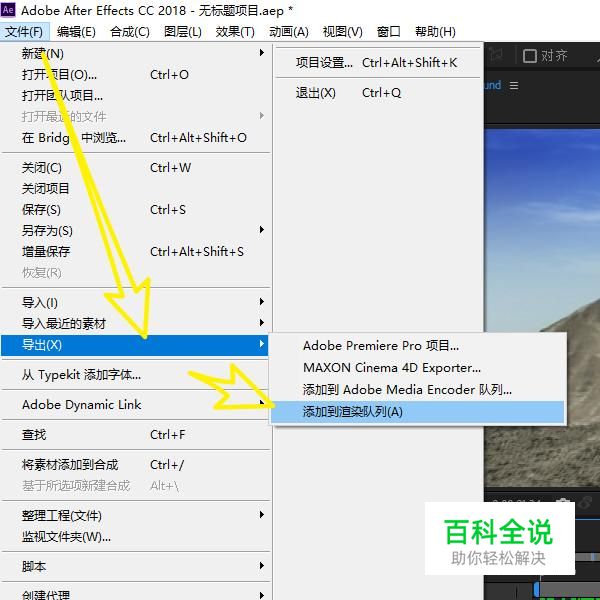
Task: Choose 项目设置... menu entry
Action: coord(378,63)
